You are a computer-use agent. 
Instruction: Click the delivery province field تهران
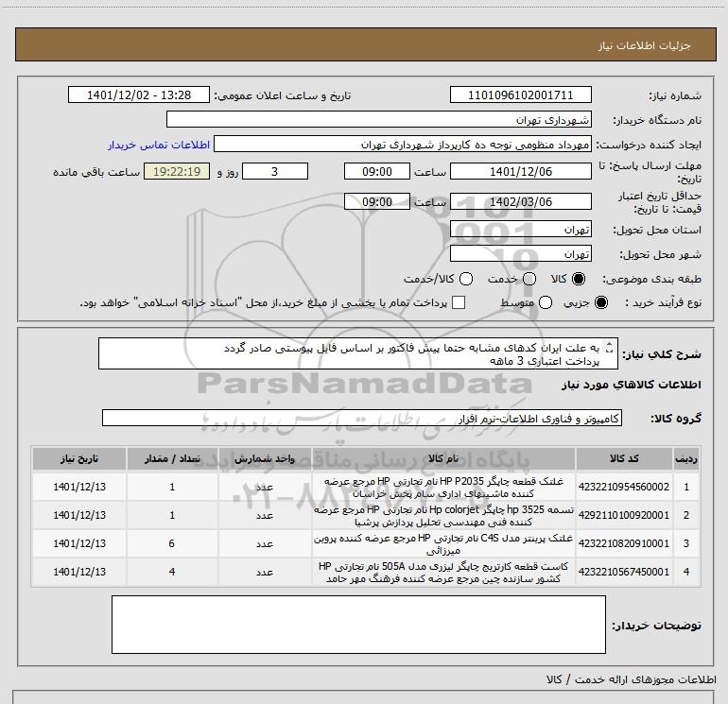coord(520,230)
